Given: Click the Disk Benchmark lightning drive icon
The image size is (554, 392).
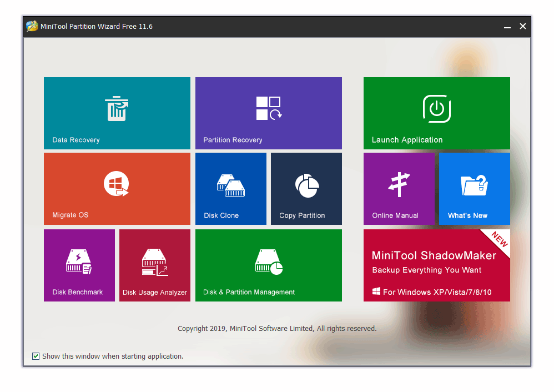Looking at the screenshot, I should pyautogui.click(x=79, y=261).
